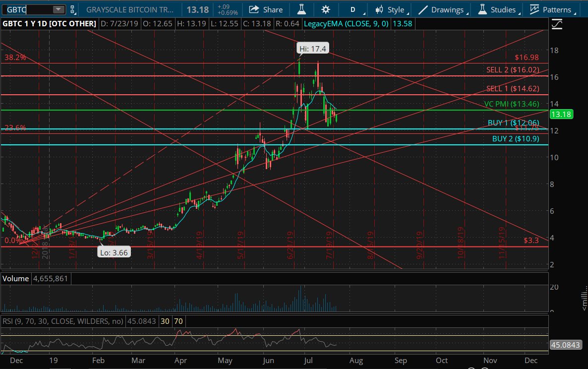This screenshot has height=369, width=588.
Task: Click the symbol linking icon beside the ticker box
Action: (x=73, y=9)
